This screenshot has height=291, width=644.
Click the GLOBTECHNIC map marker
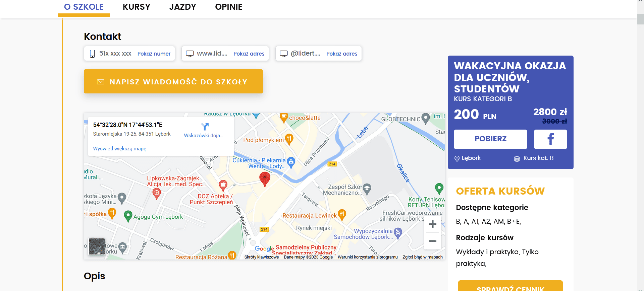click(425, 118)
